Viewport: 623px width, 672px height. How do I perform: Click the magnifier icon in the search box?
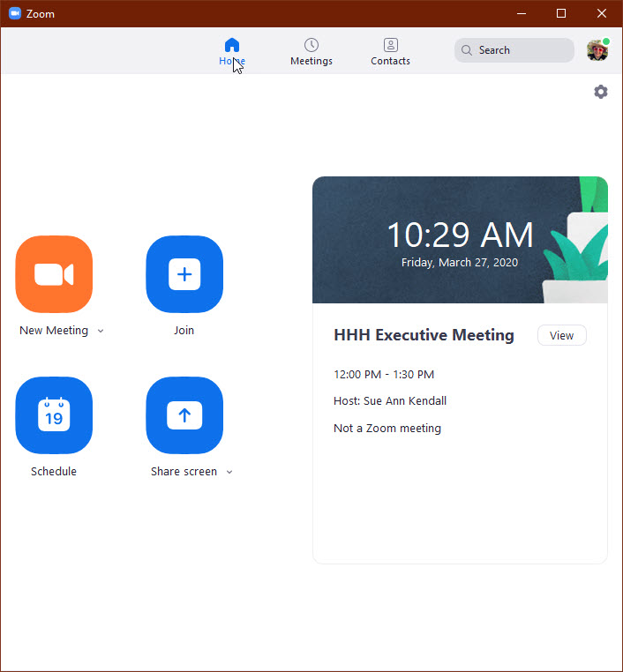click(467, 50)
